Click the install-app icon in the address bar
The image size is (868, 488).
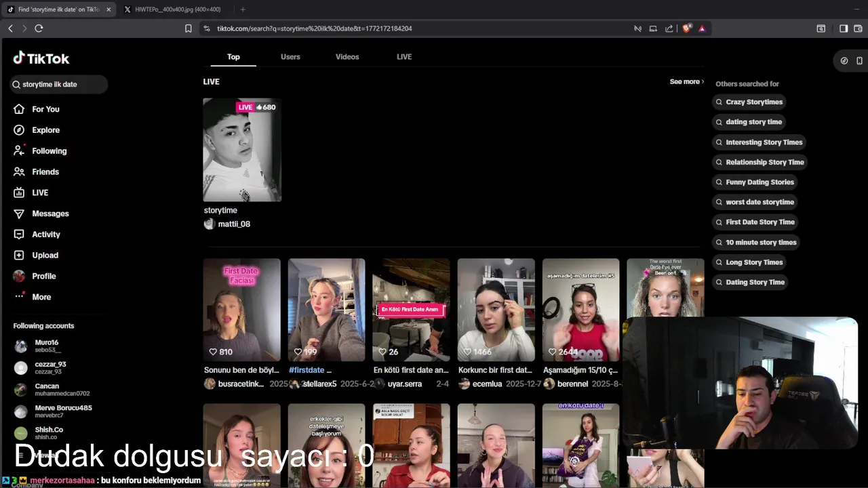coord(653,28)
